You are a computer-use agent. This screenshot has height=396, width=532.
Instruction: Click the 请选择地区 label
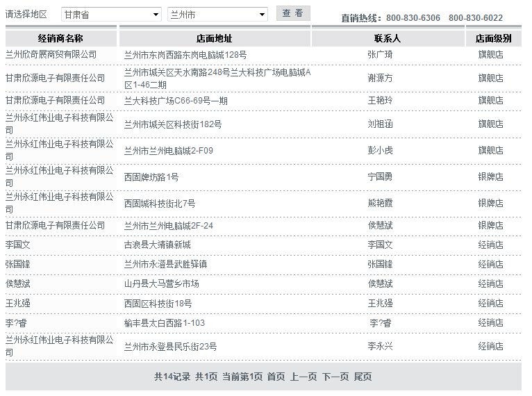[26, 15]
